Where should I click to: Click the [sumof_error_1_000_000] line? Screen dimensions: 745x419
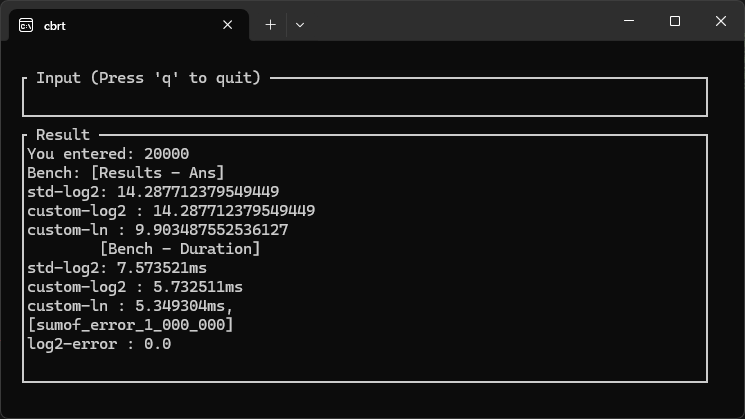coord(131,325)
